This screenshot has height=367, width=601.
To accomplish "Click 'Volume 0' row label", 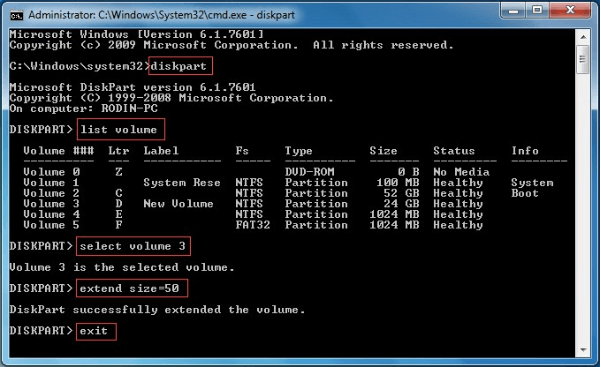I will [51, 172].
